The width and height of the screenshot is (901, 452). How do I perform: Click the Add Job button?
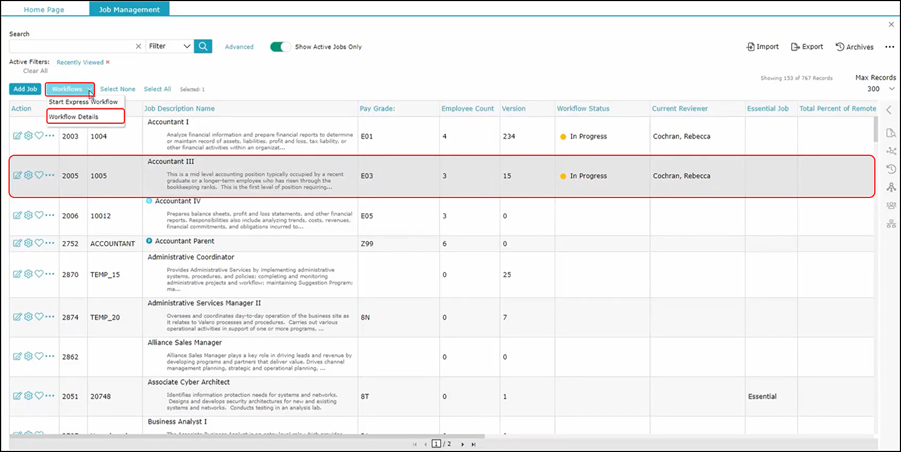(25, 89)
